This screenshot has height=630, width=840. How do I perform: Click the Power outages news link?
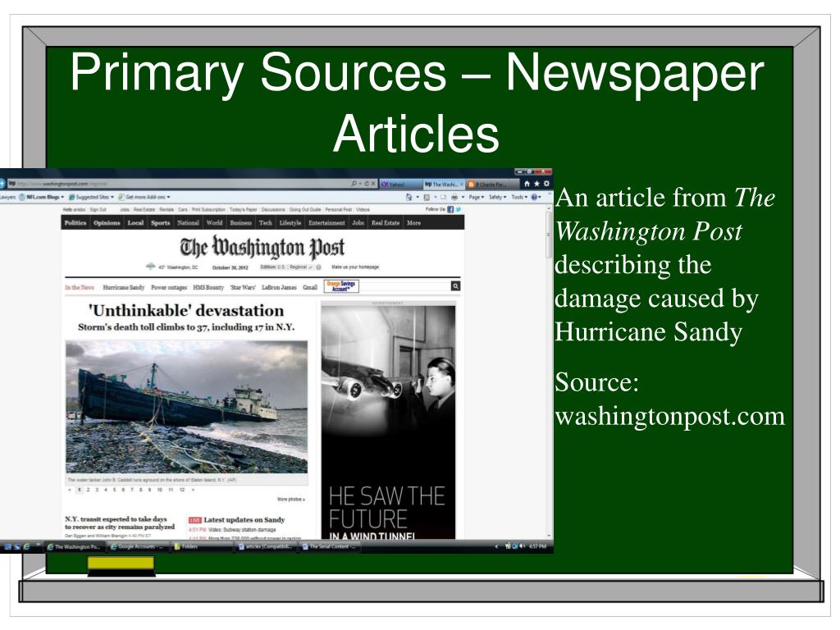[169, 288]
